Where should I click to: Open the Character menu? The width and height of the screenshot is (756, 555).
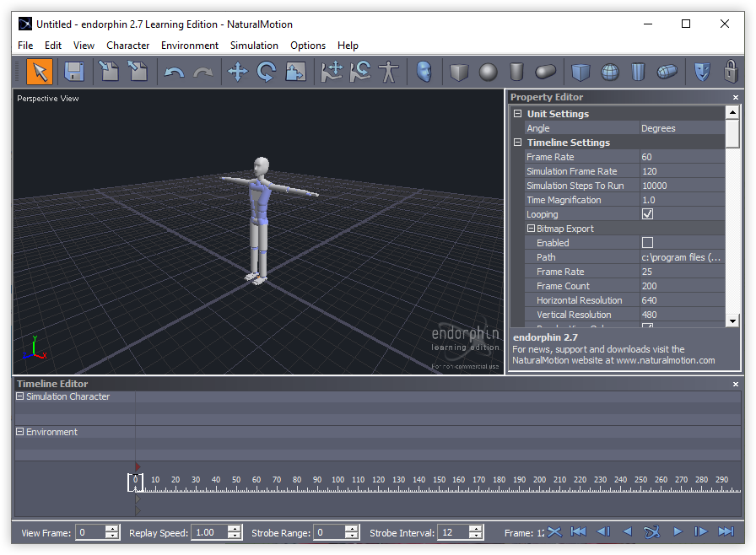click(127, 46)
